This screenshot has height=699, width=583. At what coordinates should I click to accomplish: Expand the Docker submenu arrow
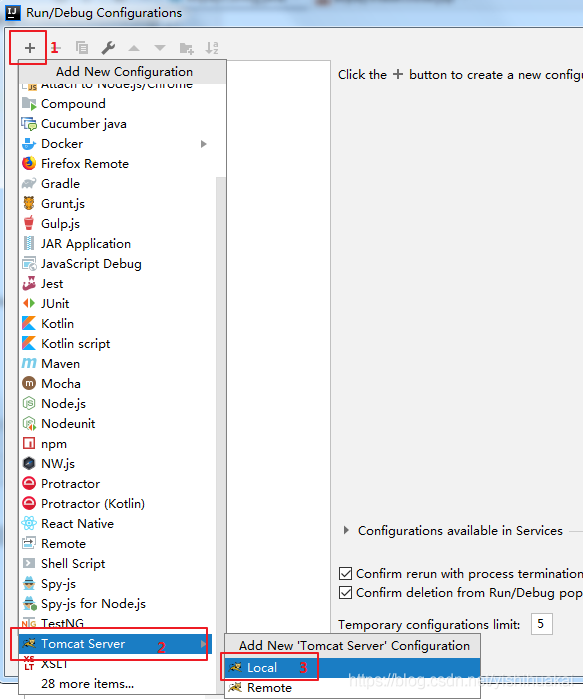click(203, 144)
